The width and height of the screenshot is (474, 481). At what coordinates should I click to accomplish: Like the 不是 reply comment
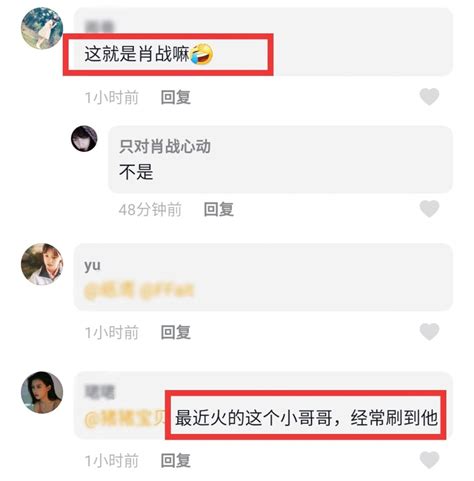(429, 209)
